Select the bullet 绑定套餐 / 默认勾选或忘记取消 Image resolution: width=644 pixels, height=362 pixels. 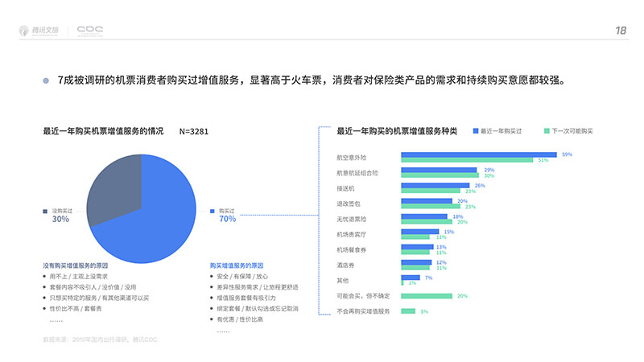[x=258, y=309]
